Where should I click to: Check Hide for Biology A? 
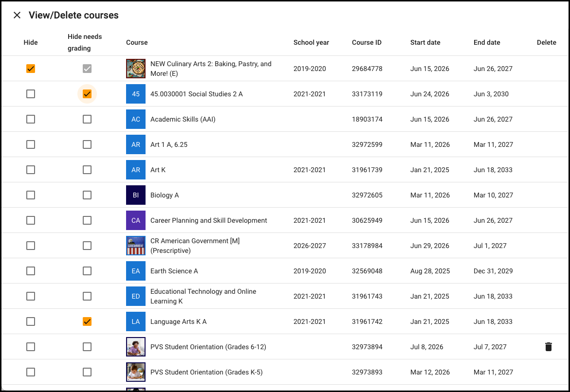(x=31, y=195)
